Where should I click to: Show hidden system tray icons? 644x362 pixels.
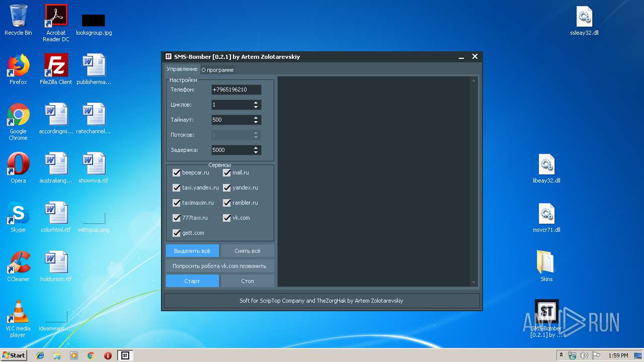[x=561, y=355]
